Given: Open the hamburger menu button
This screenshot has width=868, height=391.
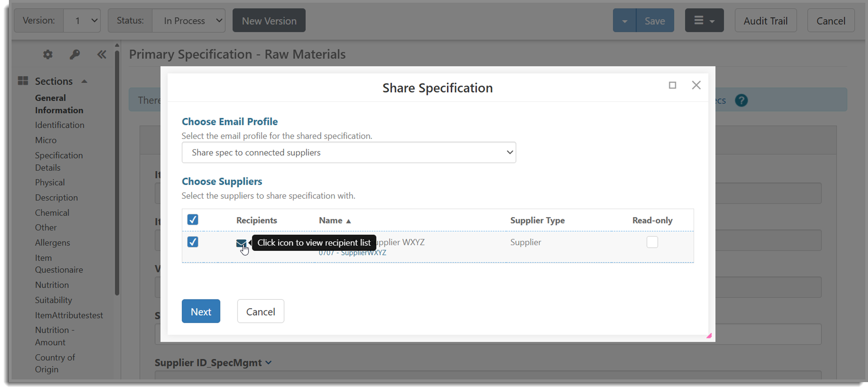Looking at the screenshot, I should click(x=704, y=20).
